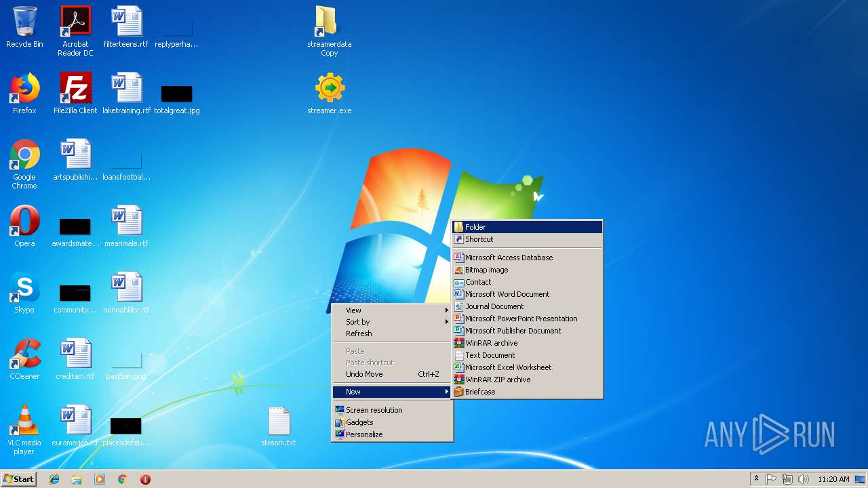868x488 pixels.
Task: Open the Action Center flag icon
Action: point(771,479)
